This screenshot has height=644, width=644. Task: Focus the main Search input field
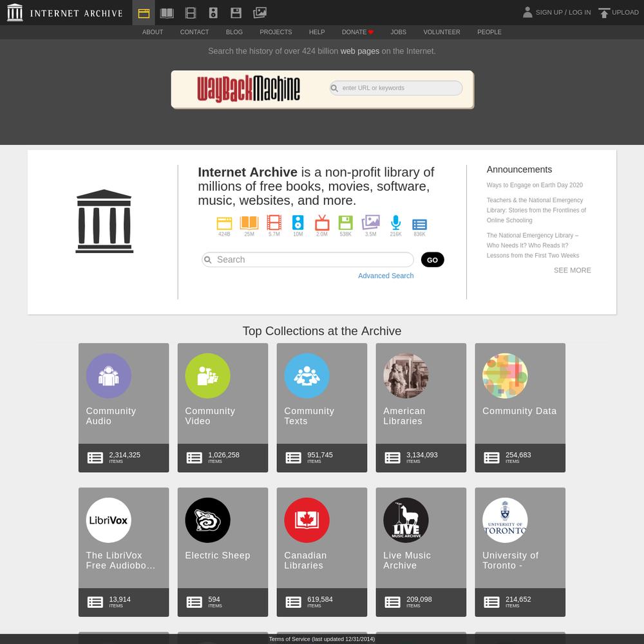[x=308, y=260]
